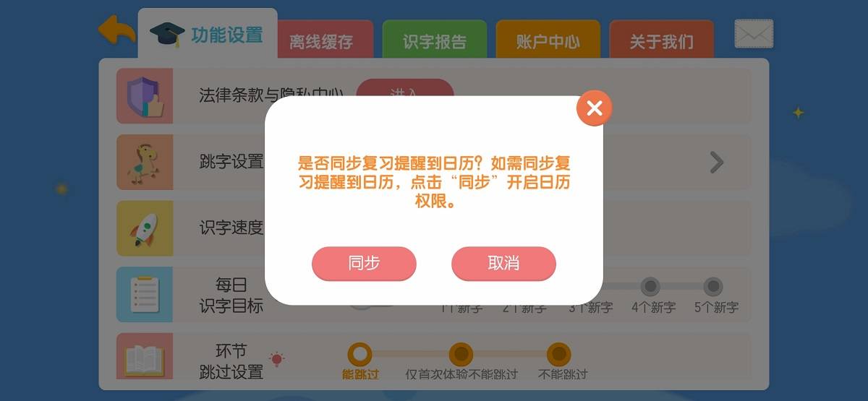Screen dimensions: 868x401
Task: Set daily goal slider to 5个新字
Action: pos(713,287)
